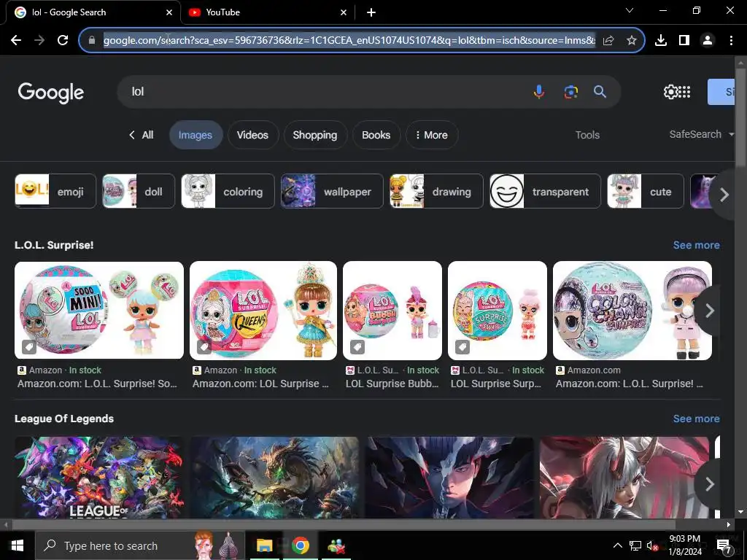Open 'LOL Surprise Surp...' product title
The image size is (747, 560).
(496, 384)
